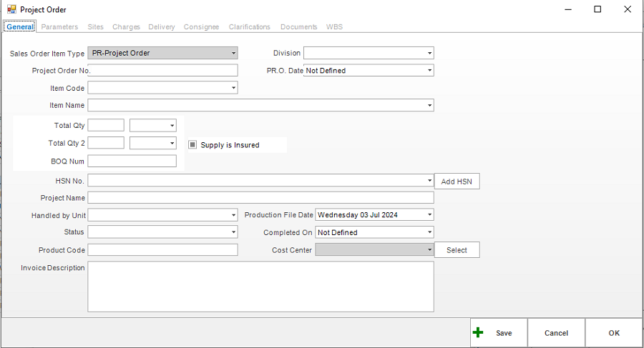Open the Handled by Unit dropdown
644x348 pixels.
233,215
